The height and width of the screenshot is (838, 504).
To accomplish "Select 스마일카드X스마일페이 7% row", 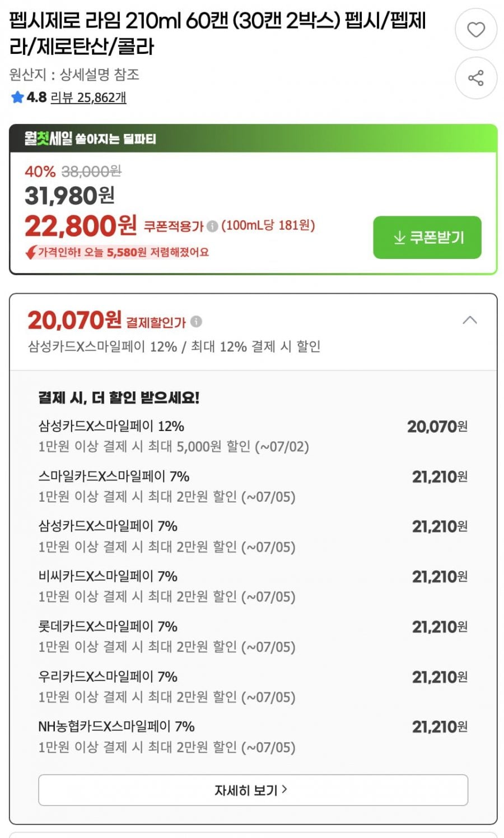I will coord(253,486).
